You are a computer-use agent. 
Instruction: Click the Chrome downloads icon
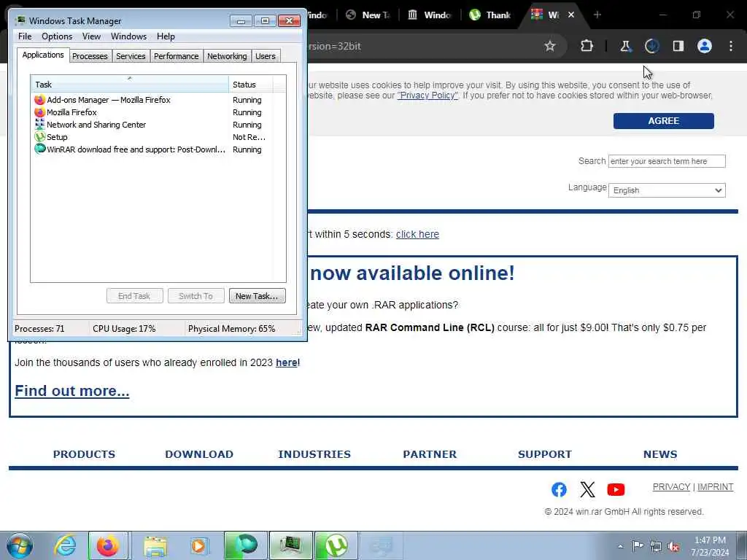click(x=651, y=46)
